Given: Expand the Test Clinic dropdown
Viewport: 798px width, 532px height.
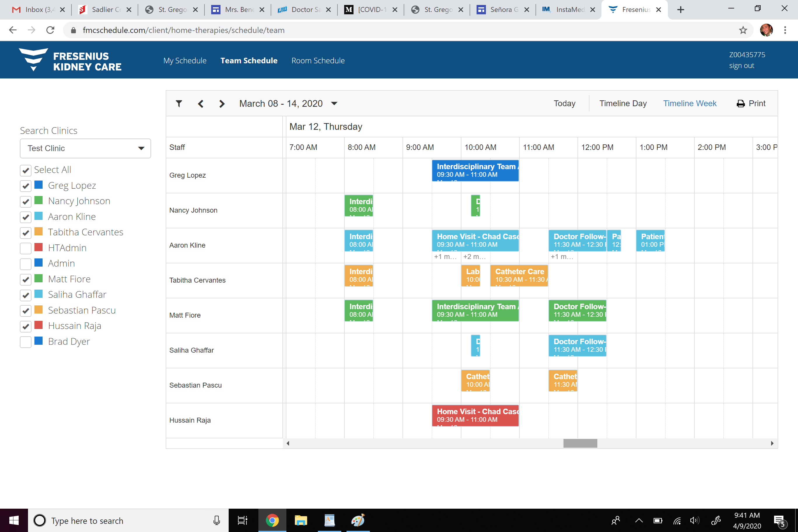Looking at the screenshot, I should tap(141, 148).
